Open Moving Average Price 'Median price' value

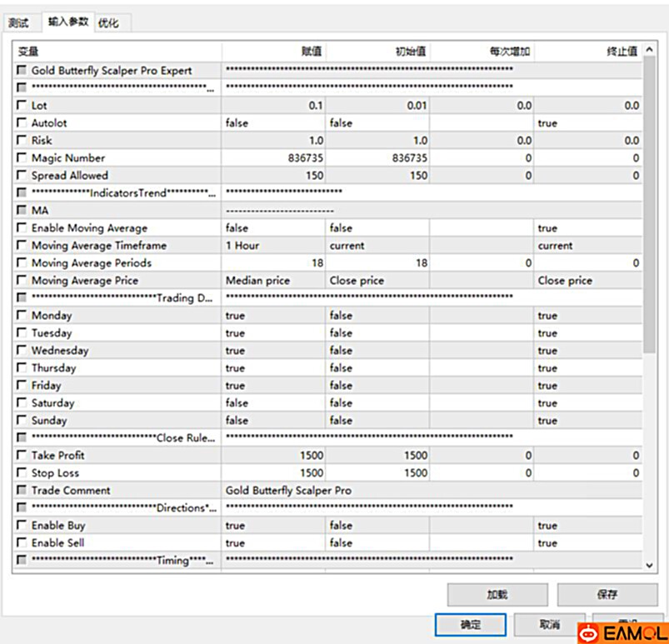[x=272, y=281]
